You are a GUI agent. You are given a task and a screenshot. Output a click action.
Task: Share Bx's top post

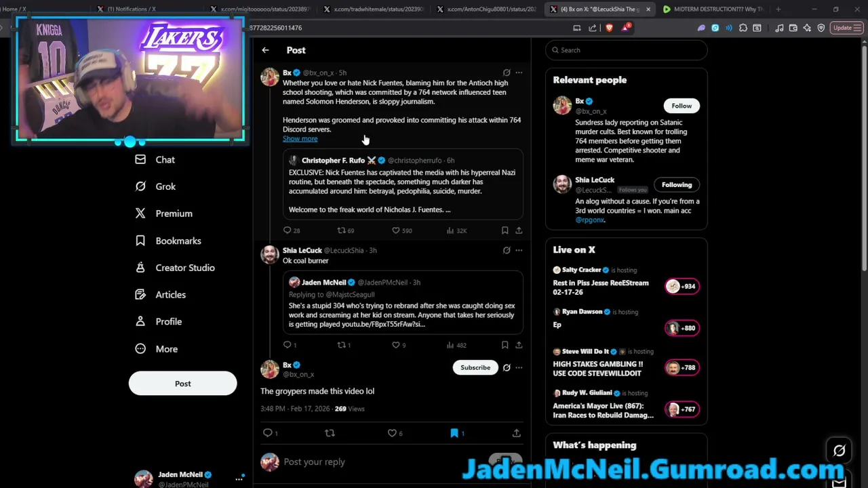(x=519, y=230)
